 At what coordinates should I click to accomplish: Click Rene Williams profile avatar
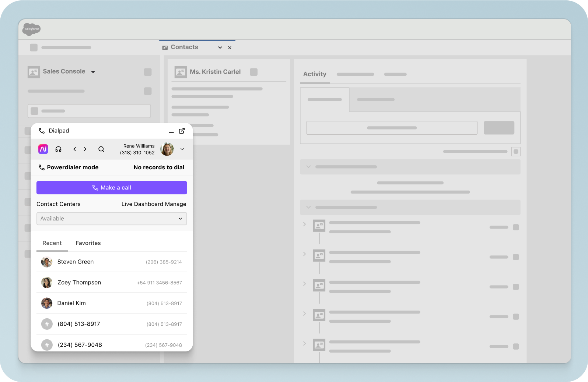click(x=167, y=149)
